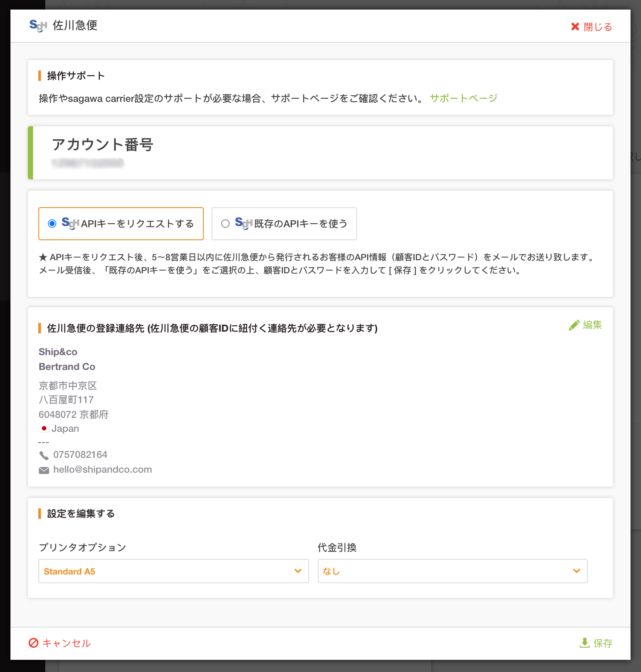Click the SGH logo in the request API option

[71, 223]
